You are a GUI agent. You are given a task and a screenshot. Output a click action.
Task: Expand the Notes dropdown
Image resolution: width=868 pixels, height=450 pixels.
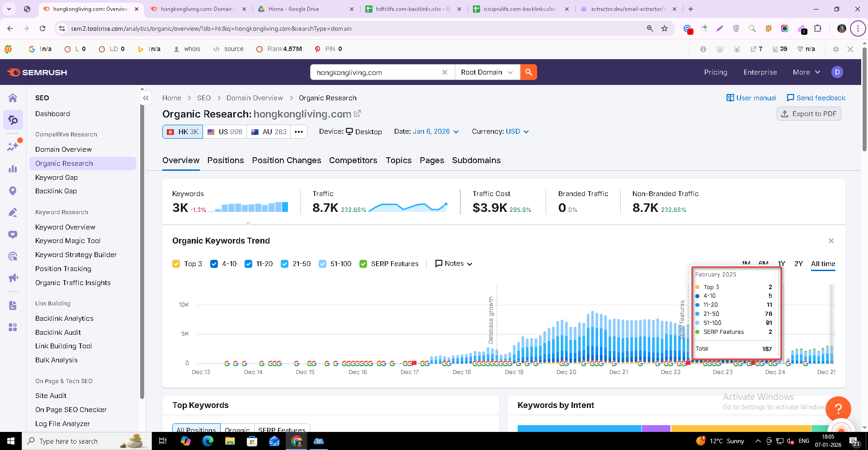pos(453,263)
